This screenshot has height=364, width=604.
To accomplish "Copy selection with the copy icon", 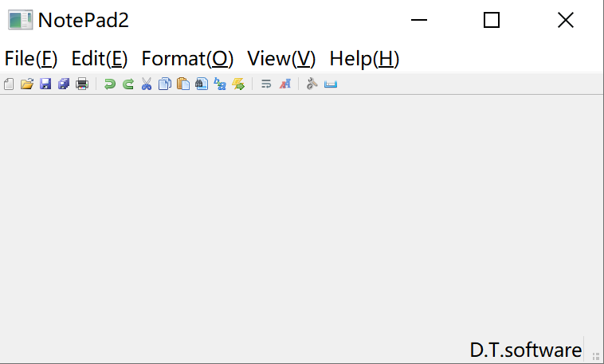I will click(x=165, y=84).
